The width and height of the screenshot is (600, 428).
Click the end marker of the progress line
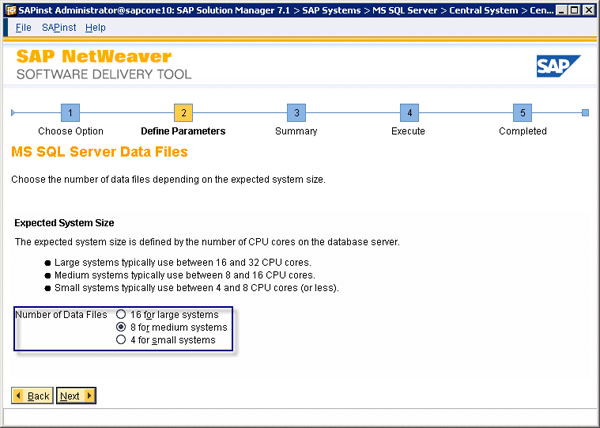[586, 113]
